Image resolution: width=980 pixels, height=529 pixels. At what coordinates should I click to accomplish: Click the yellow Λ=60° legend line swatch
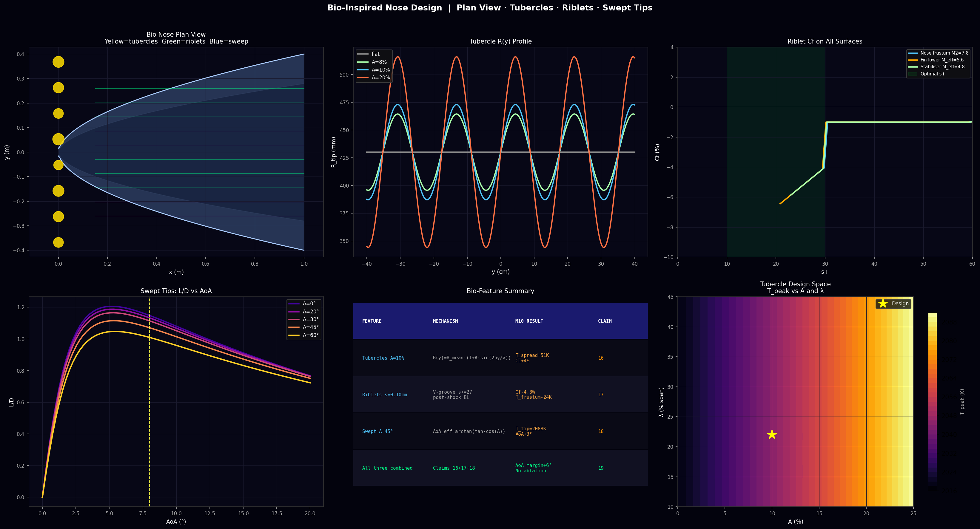tap(294, 335)
